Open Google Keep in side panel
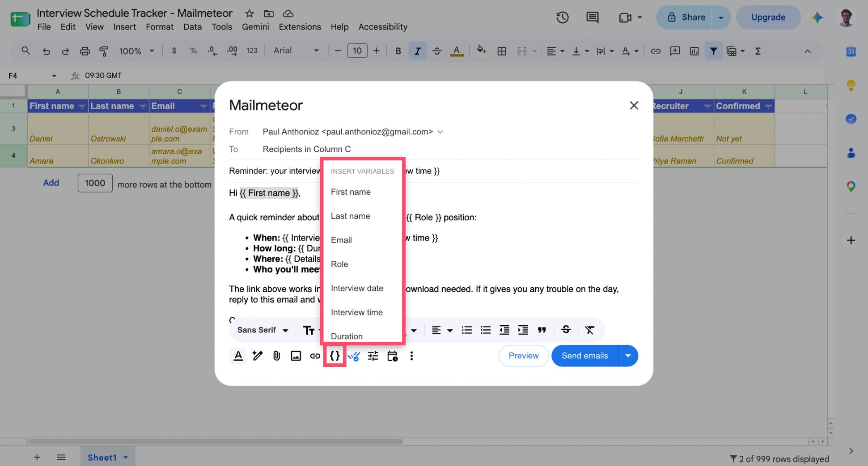The image size is (868, 466). pyautogui.click(x=851, y=85)
